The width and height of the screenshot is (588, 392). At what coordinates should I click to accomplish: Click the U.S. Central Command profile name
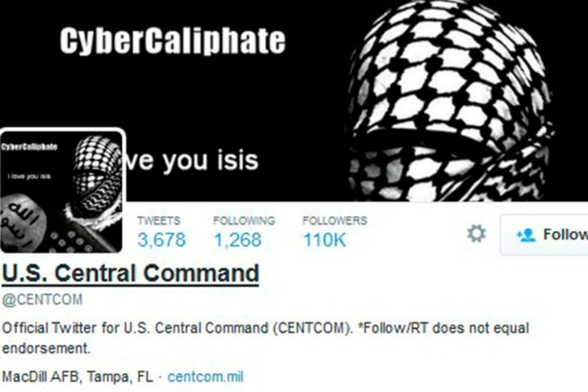point(130,273)
